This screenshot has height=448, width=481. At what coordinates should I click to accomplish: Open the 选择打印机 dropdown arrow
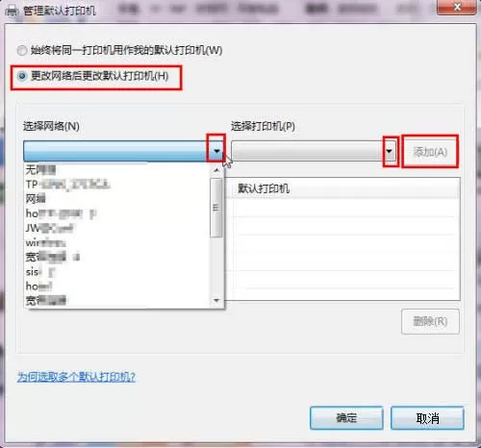tap(390, 151)
